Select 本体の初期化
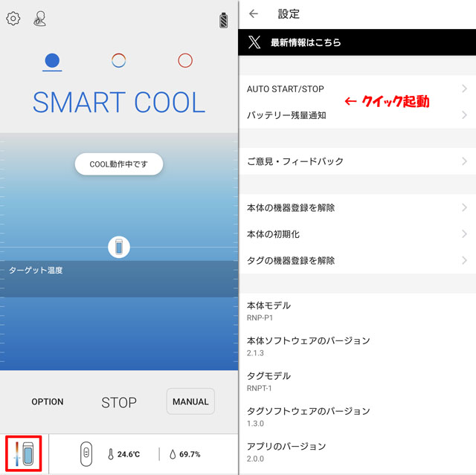Viewport: 476px width, 475px height. click(x=357, y=234)
